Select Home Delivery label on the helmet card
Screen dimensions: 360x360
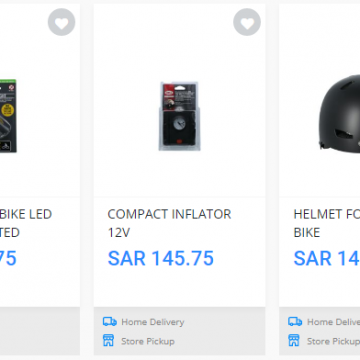(333, 322)
